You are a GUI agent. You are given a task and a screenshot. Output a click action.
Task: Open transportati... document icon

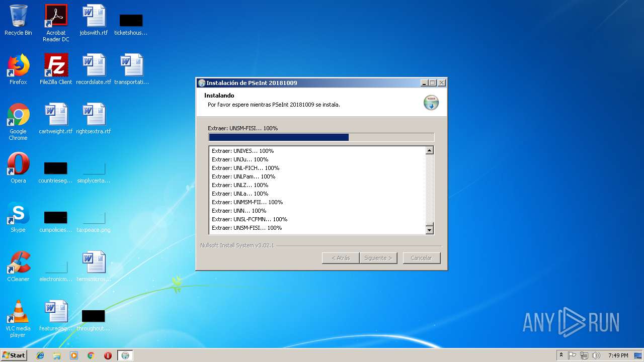[131, 69]
